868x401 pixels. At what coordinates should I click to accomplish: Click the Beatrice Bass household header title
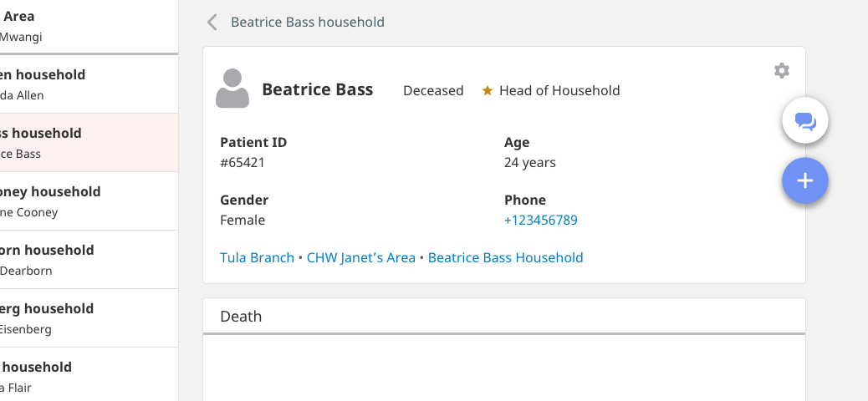click(x=308, y=22)
